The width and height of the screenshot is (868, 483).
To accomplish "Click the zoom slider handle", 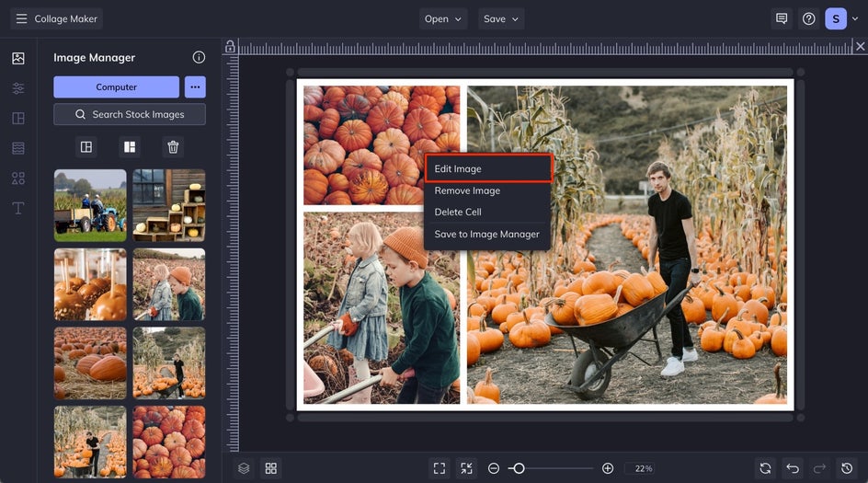I will [519, 468].
